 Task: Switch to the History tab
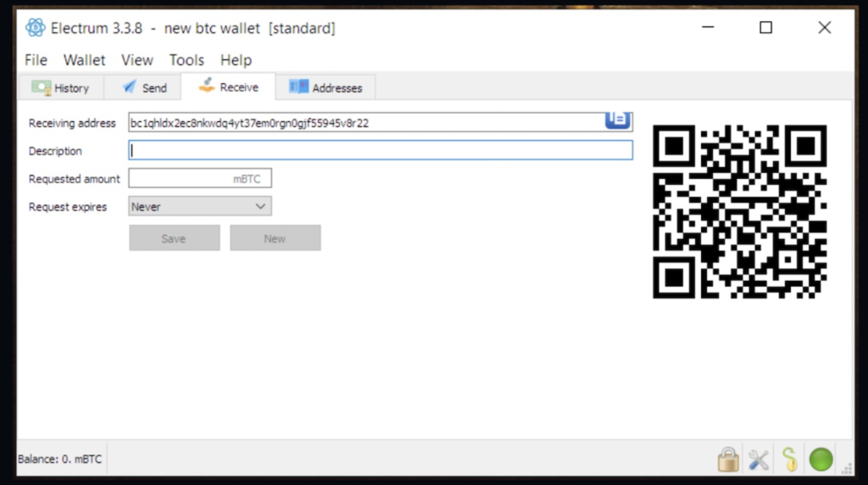click(x=61, y=88)
